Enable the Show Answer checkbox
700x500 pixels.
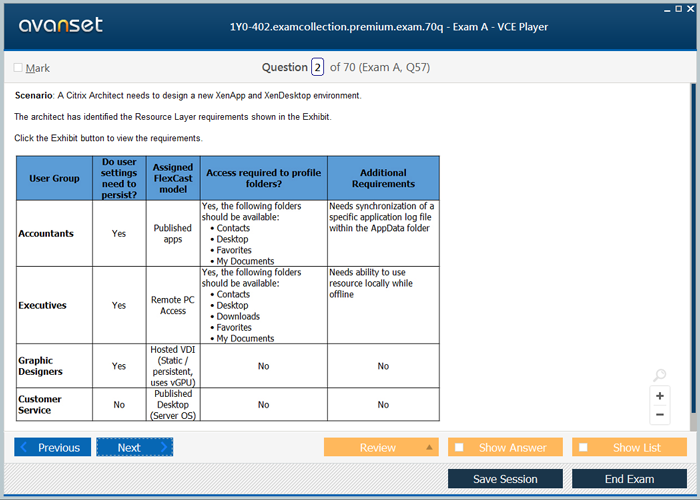[459, 448]
